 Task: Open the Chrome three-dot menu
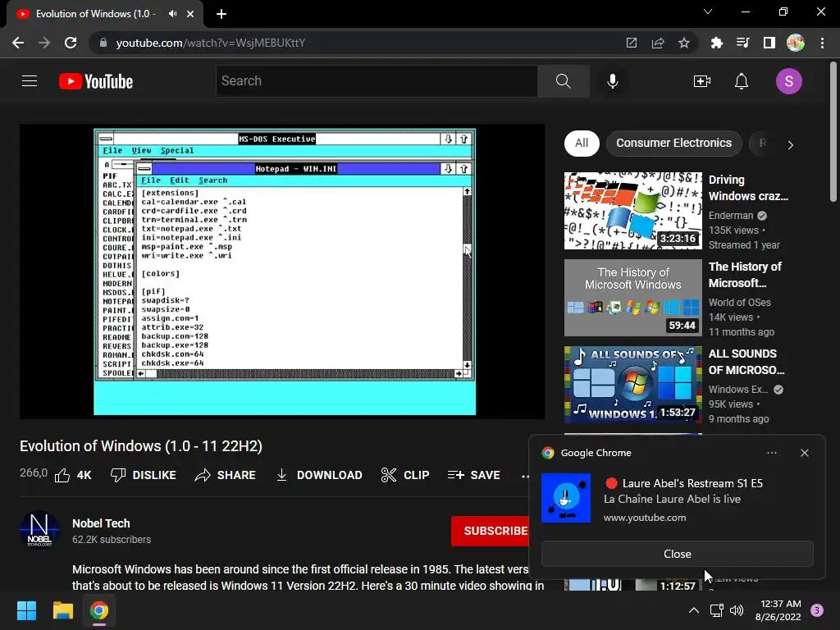(822, 43)
